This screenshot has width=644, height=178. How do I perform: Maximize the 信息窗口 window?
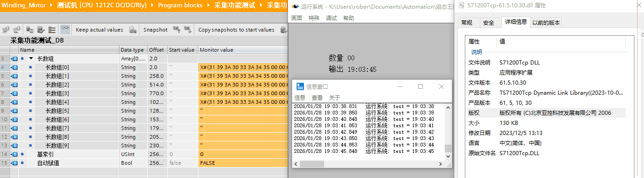coord(420,86)
